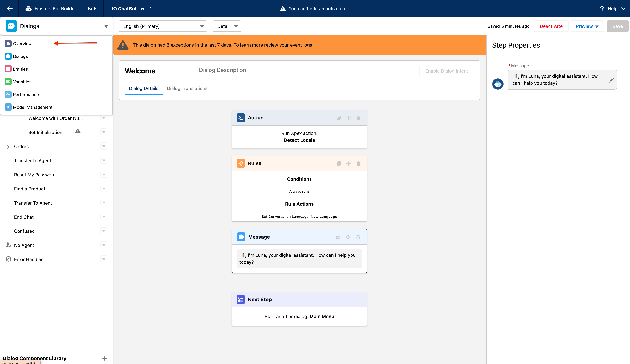Select Model Management from the menu

(33, 107)
